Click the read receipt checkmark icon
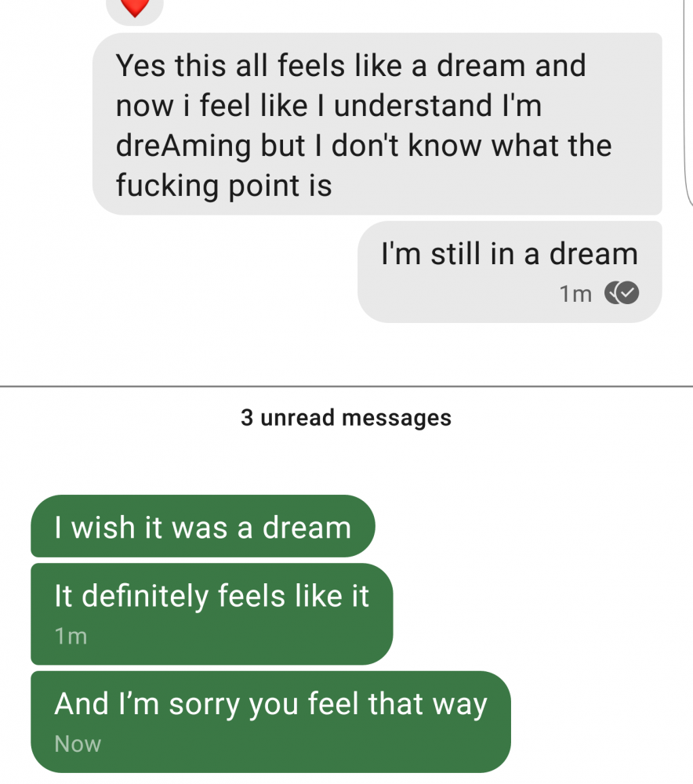This screenshot has width=693, height=784. pos(622,293)
